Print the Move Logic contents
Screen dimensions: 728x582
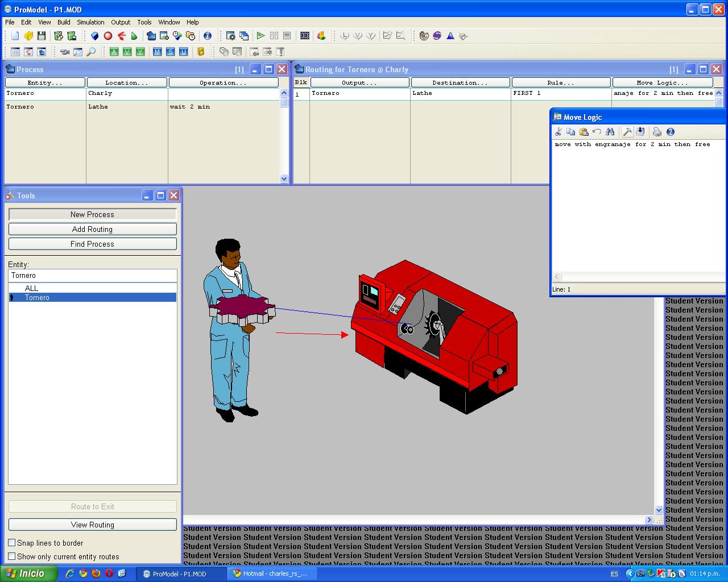657,131
